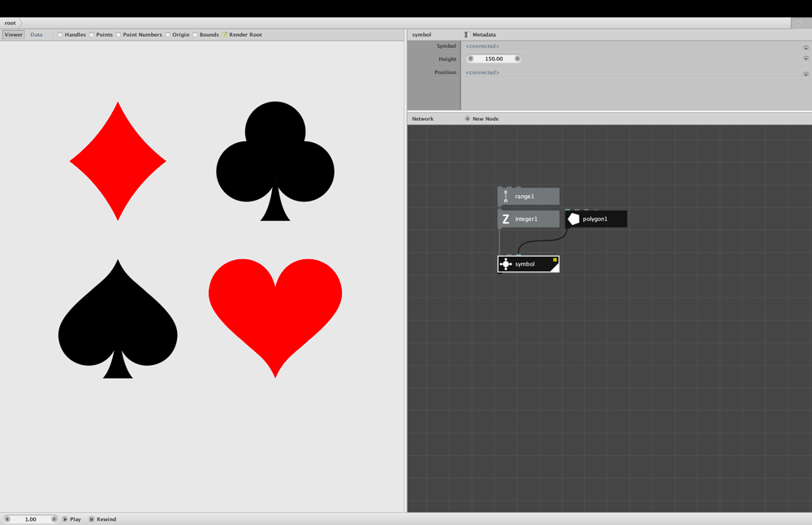The image size is (812, 525).
Task: Click the rewind icon at the bottom
Action: (92, 518)
